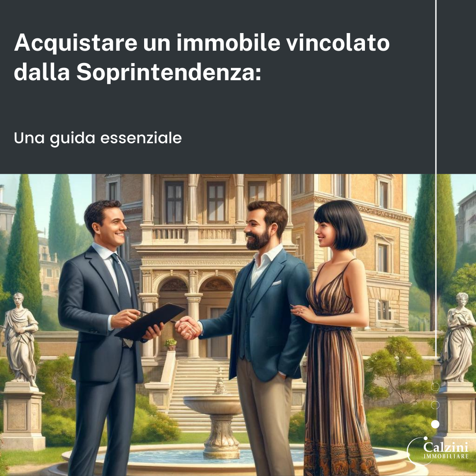
Task: Click the right marble statue
Action: coord(458,337)
